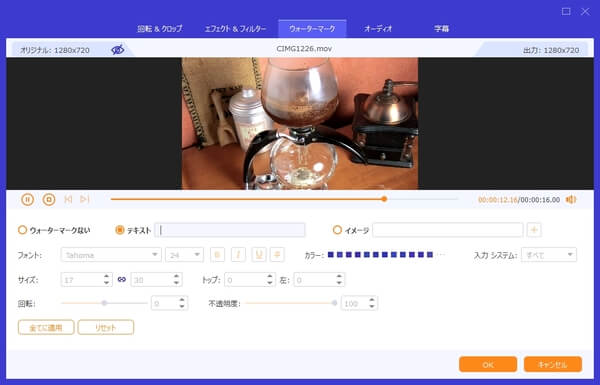Click the video preview frame
Screen dimensions: 600x385
[x=300, y=124]
